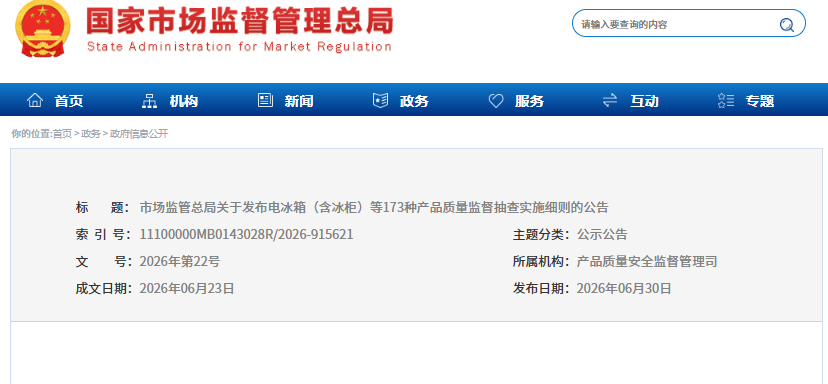Click the magnifier search icon
The width and height of the screenshot is (828, 384).
click(786, 24)
